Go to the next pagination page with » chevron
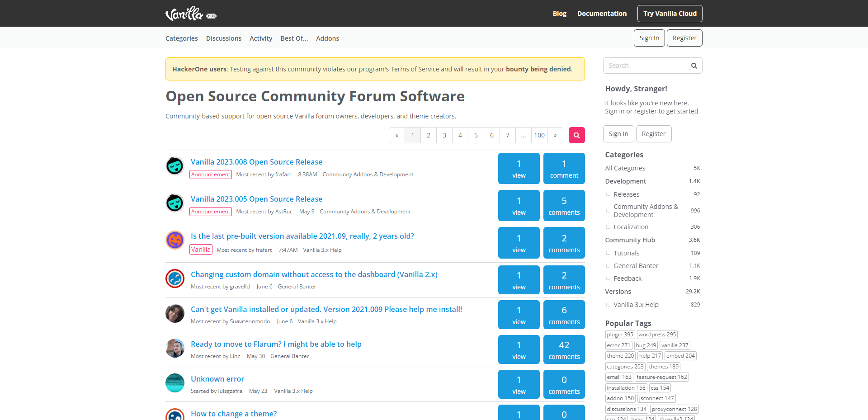Screen dimensions: 868x420 555,135
